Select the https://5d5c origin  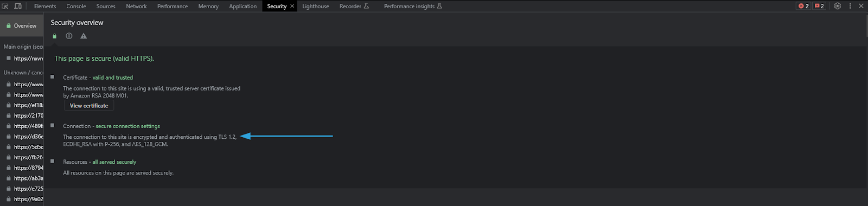click(x=22, y=147)
